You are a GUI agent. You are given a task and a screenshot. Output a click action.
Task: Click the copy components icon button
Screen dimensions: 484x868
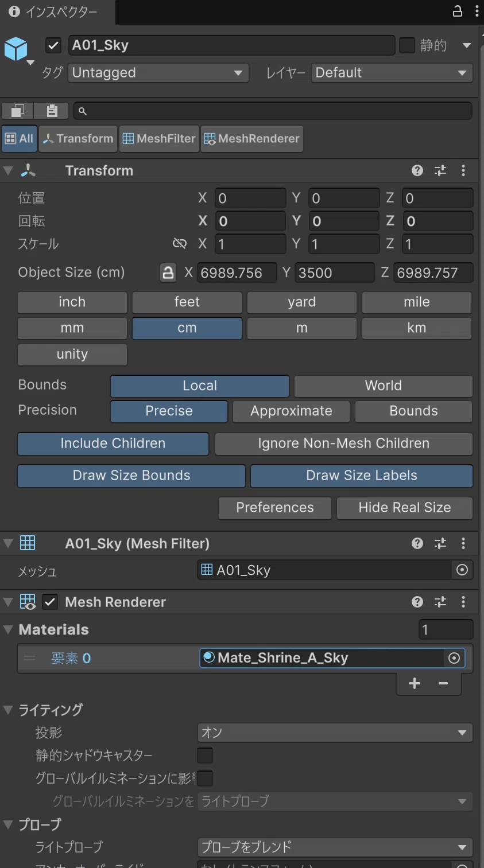click(x=18, y=111)
